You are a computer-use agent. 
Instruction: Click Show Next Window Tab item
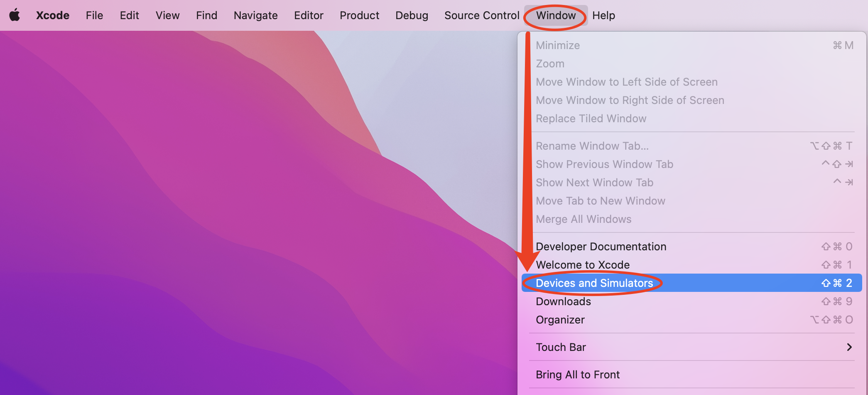[x=692, y=183]
